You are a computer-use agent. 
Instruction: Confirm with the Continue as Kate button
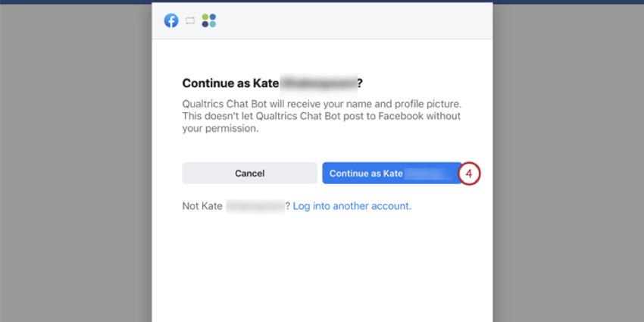coord(392,173)
